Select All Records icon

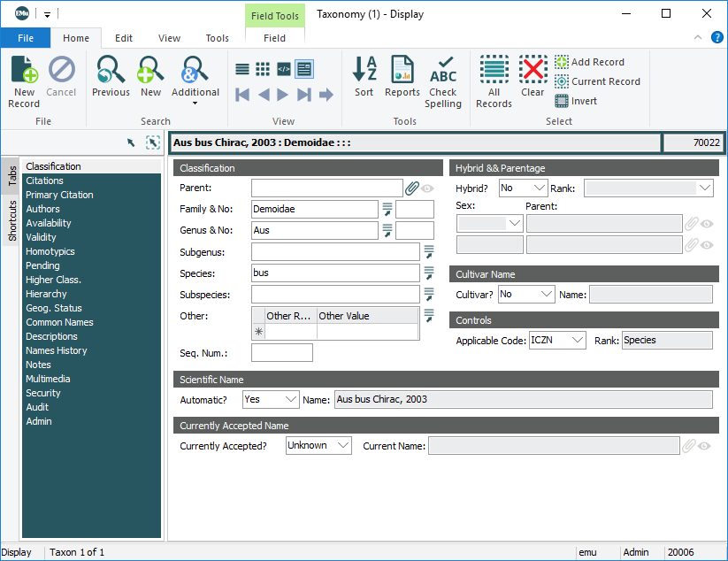point(494,70)
